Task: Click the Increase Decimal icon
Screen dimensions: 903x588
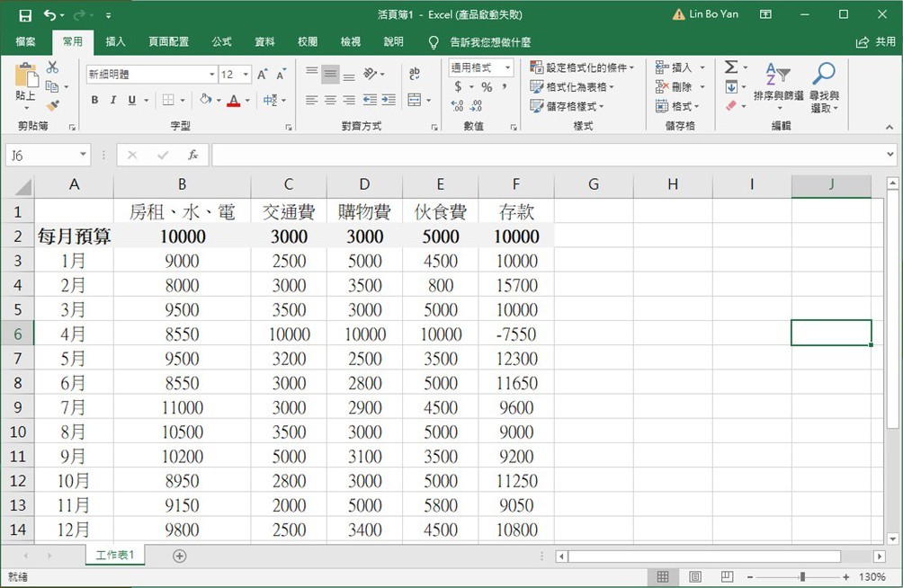Action: point(457,106)
